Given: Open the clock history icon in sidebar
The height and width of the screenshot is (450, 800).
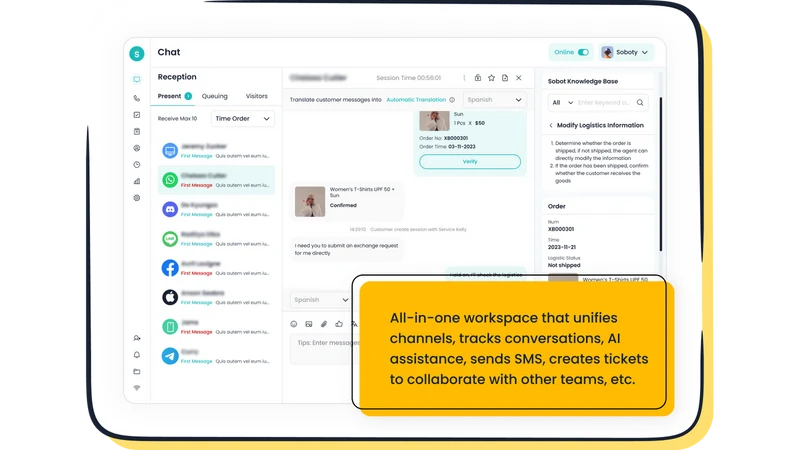Looking at the screenshot, I should (x=137, y=165).
